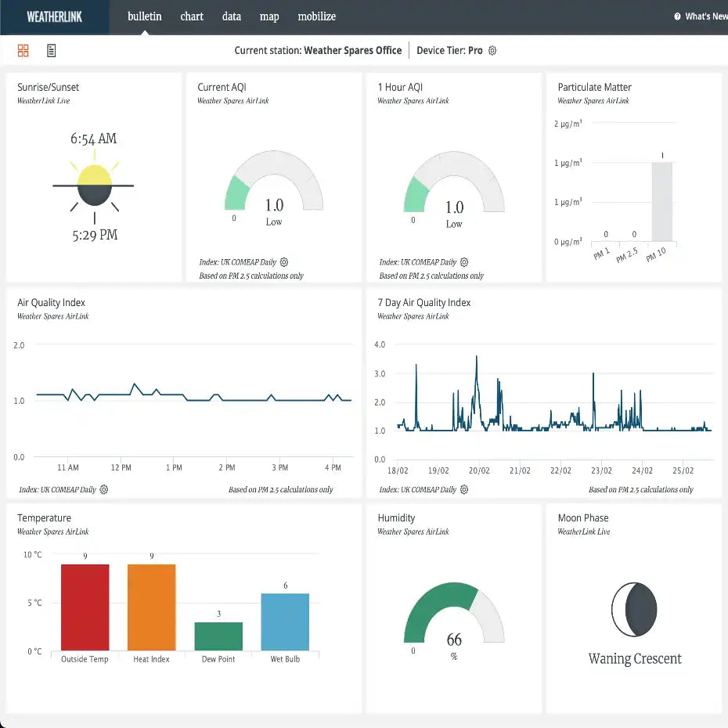Screen dimensions: 728x728
Task: Open index settings gear in 1 Hour AQI
Action: tap(464, 262)
